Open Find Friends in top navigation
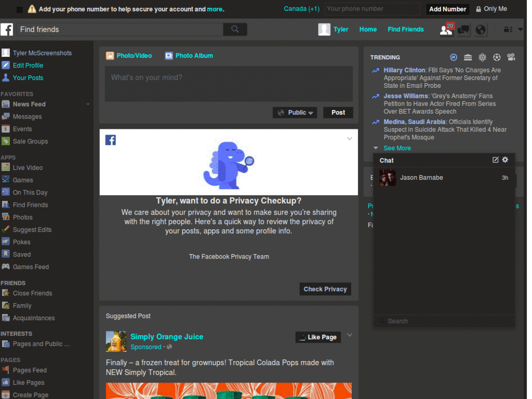This screenshot has width=532, height=399. tap(406, 30)
